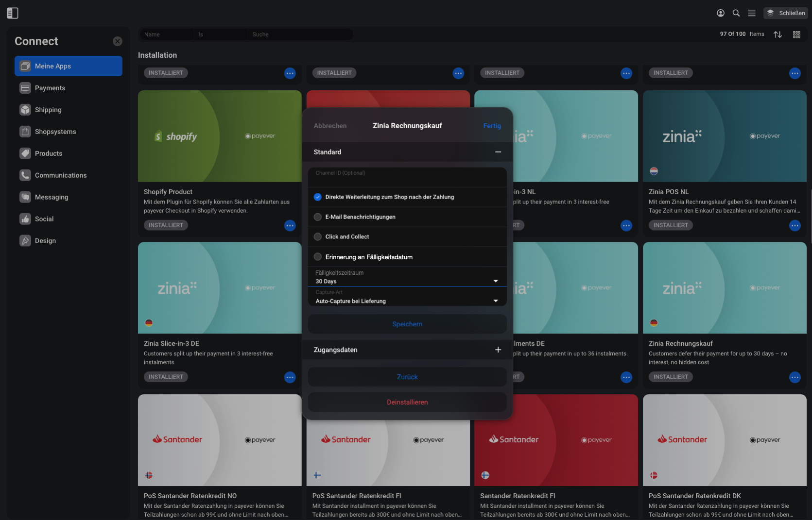The width and height of the screenshot is (812, 520).
Task: Open the Shopify Product card thumbnail
Action: [x=220, y=136]
